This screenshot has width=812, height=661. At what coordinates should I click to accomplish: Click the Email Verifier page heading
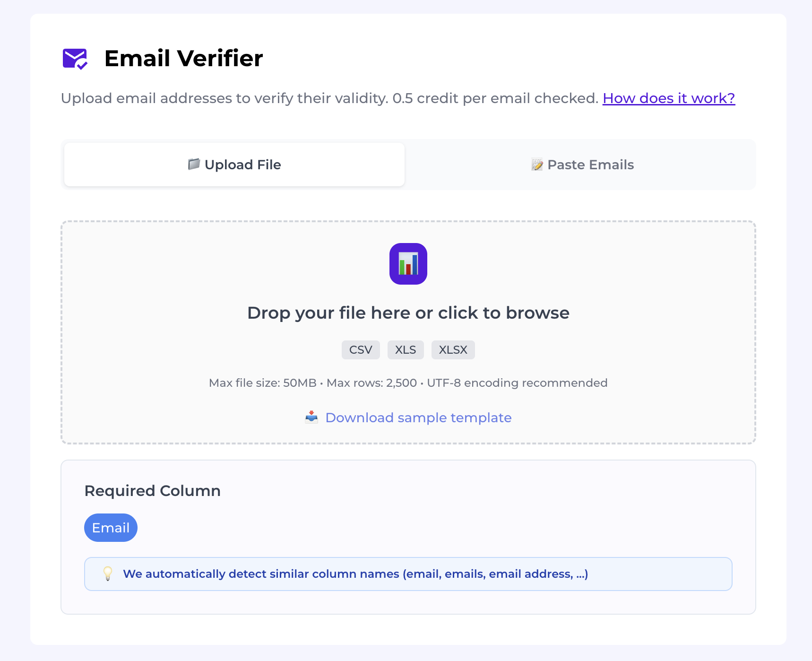183,58
